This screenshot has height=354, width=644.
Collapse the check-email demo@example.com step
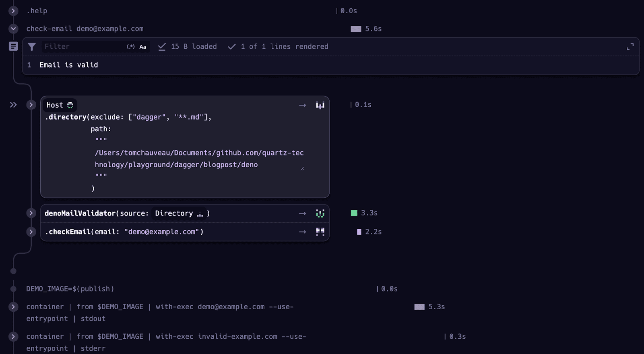(13, 29)
